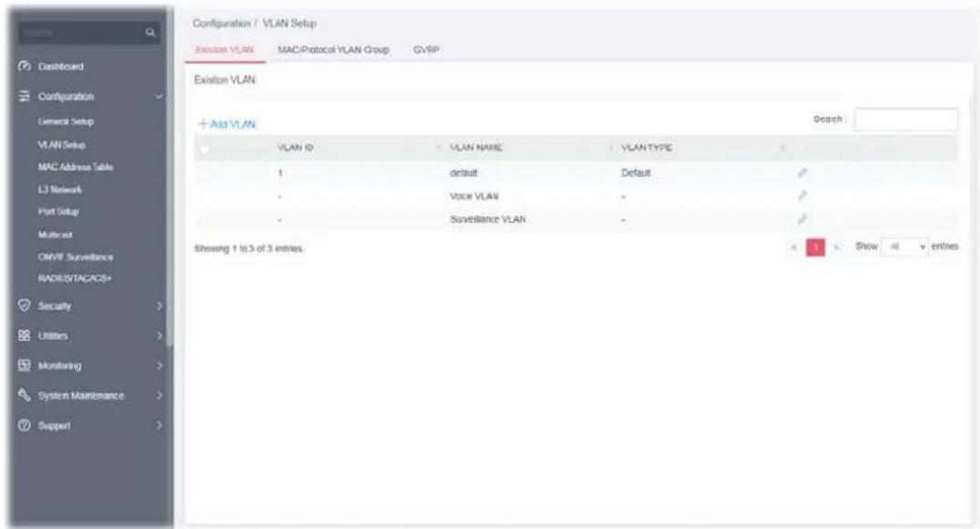Switch to MAC/Protocol VLAN Group tab
The height and width of the screenshot is (529, 980).
333,50
